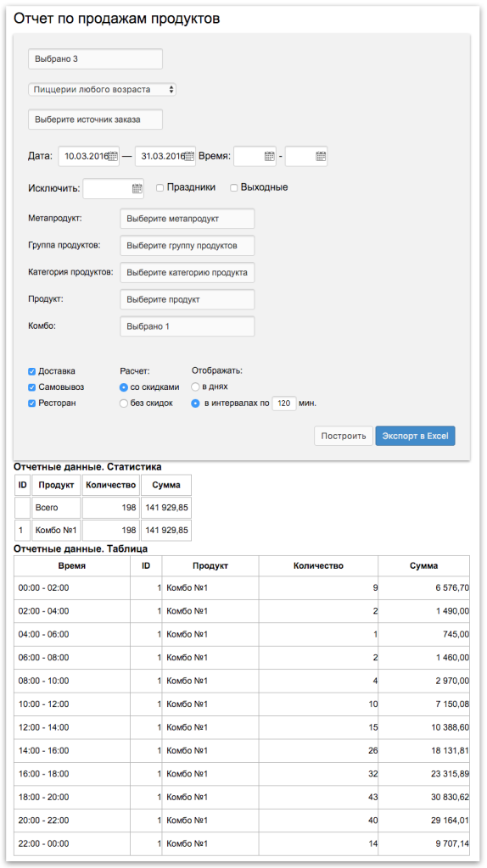Uncheck the Самовывоз checkbox

point(32,387)
